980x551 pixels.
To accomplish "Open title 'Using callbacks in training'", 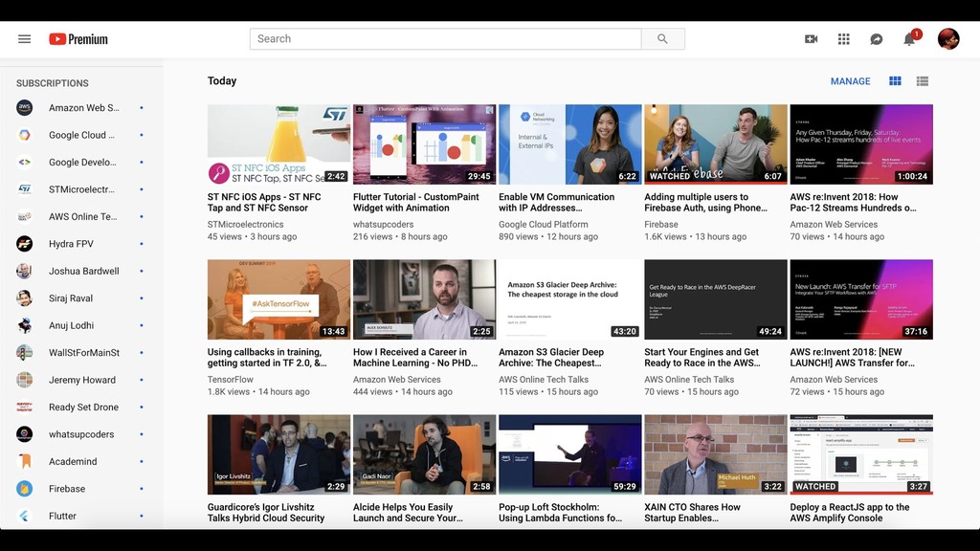I will (x=267, y=358).
